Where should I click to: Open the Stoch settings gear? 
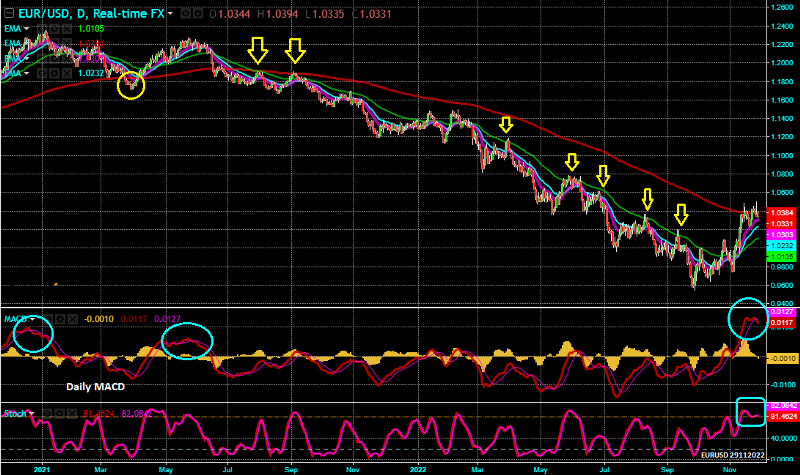pyautogui.click(x=60, y=414)
